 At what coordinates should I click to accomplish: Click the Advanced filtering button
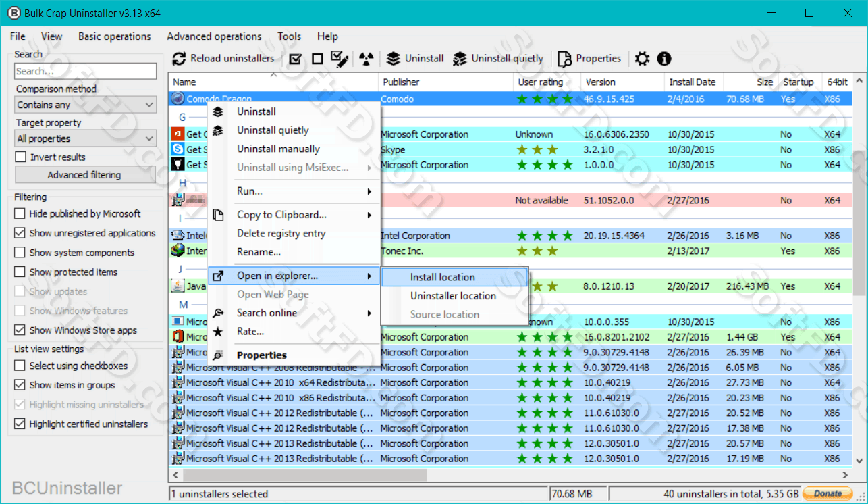(85, 175)
